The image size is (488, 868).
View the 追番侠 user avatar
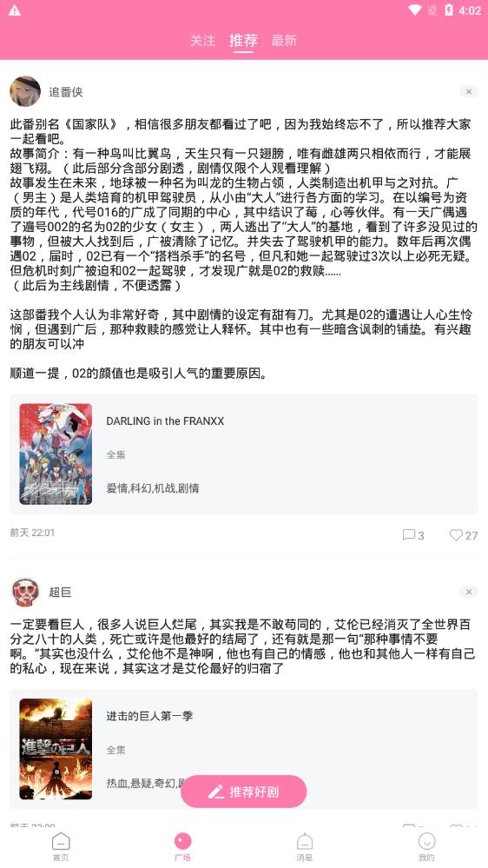coord(25,91)
